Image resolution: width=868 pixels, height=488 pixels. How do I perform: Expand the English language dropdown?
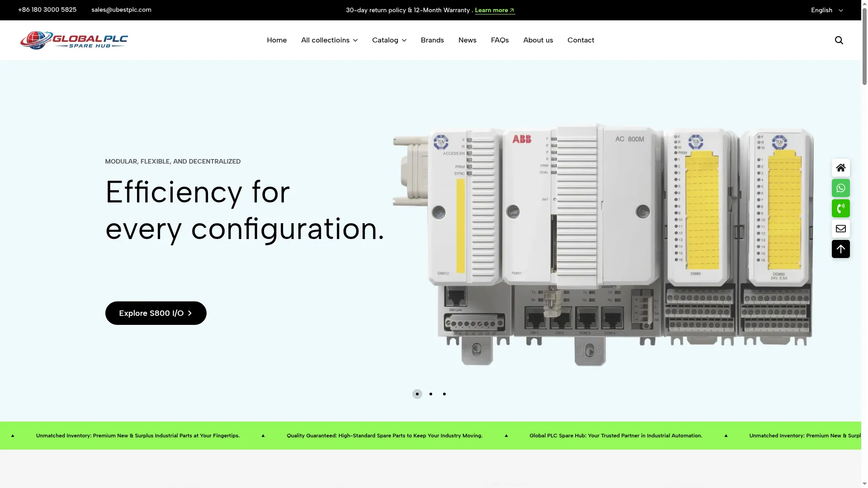tap(827, 10)
